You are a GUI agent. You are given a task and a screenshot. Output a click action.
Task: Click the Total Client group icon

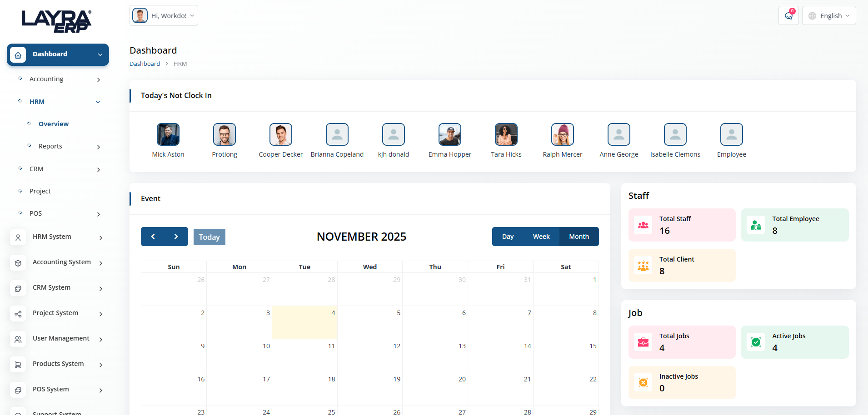click(x=643, y=265)
